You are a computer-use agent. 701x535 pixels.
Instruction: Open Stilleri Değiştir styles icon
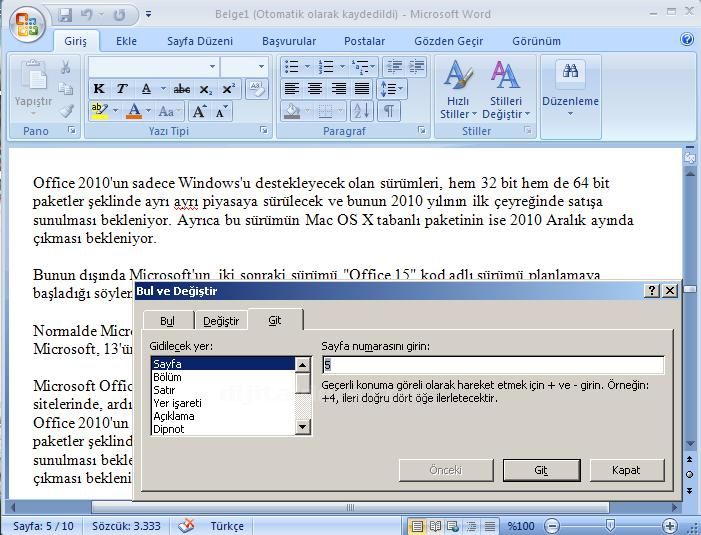pyautogui.click(x=505, y=74)
